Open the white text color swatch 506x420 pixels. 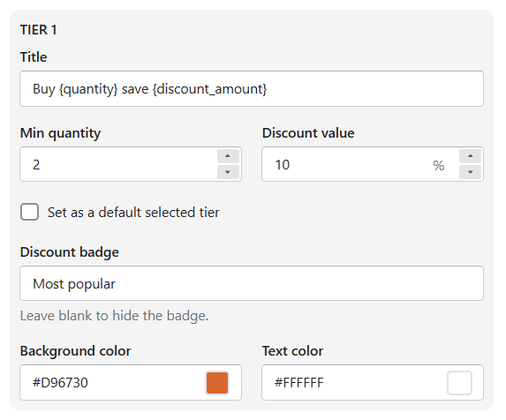pyautogui.click(x=459, y=383)
